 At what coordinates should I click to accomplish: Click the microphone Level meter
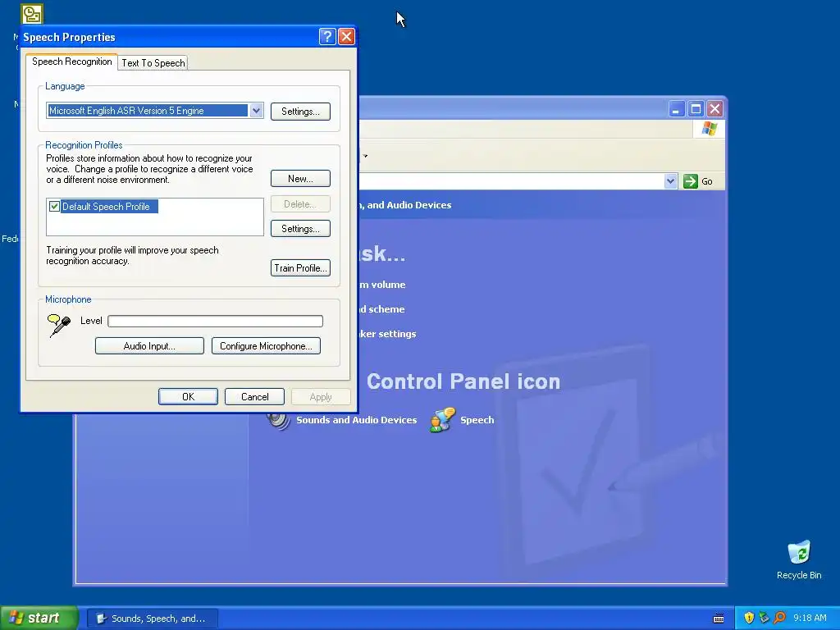[216, 321]
